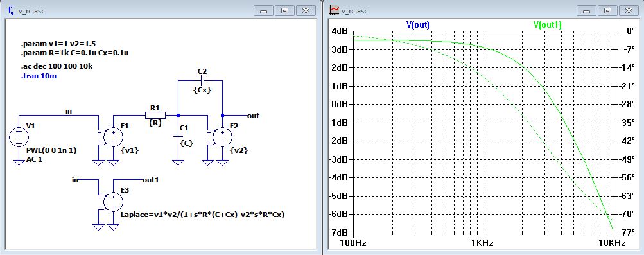Image resolution: width=644 pixels, height=255 pixels.
Task: Select the V1 voltage source symbol
Action: tap(19, 137)
